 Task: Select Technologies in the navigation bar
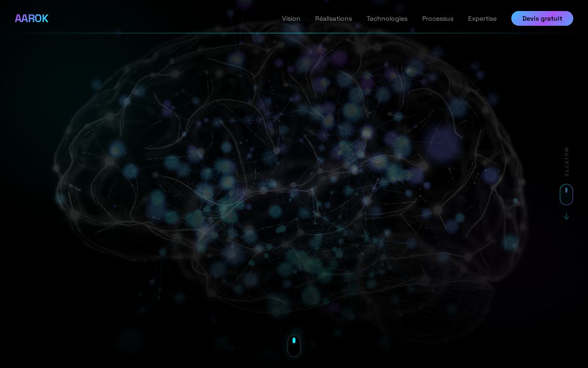[x=387, y=18]
